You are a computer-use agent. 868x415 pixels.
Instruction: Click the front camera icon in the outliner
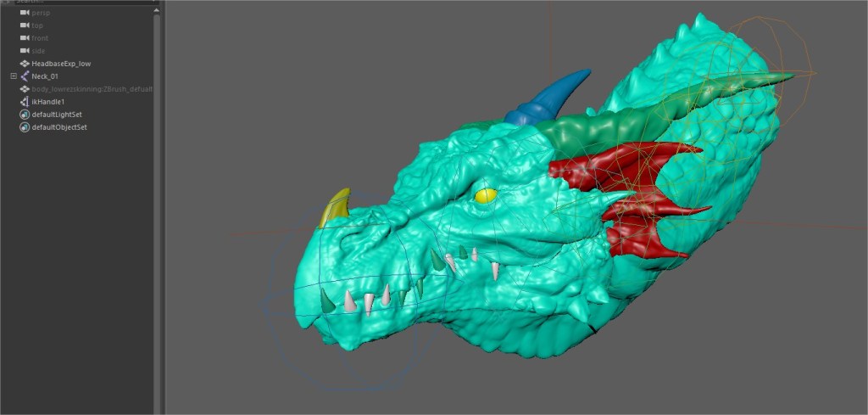click(25, 38)
